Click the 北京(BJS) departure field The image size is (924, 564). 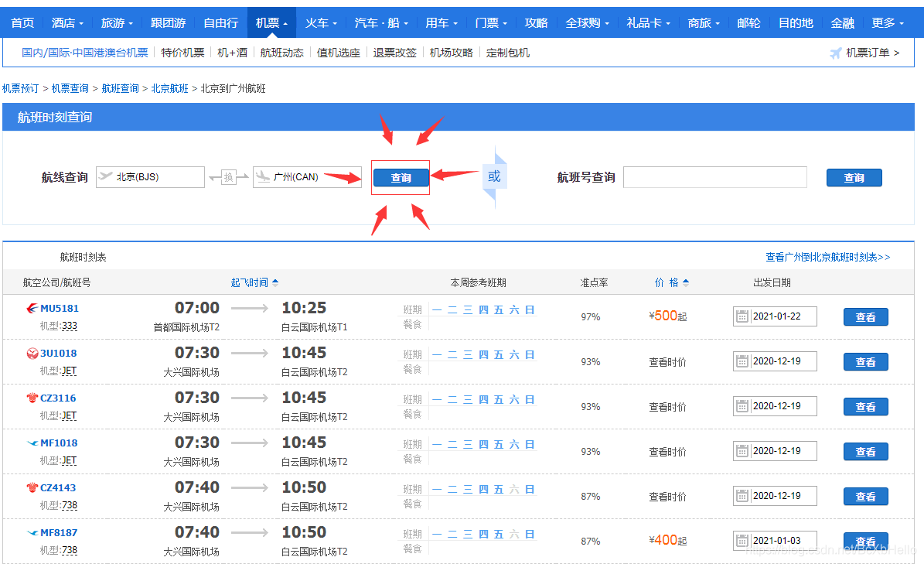click(150, 177)
